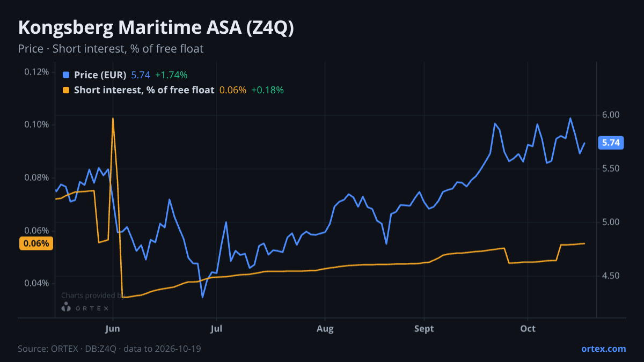Toggle the Price (EUR) legend label
644x362 pixels.
pyautogui.click(x=100, y=75)
